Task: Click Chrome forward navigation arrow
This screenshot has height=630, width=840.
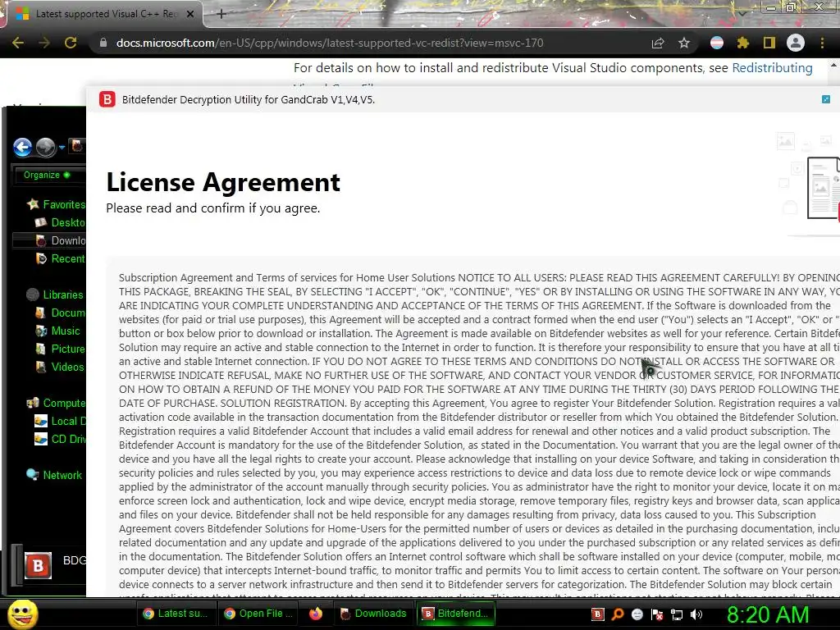Action: click(44, 43)
